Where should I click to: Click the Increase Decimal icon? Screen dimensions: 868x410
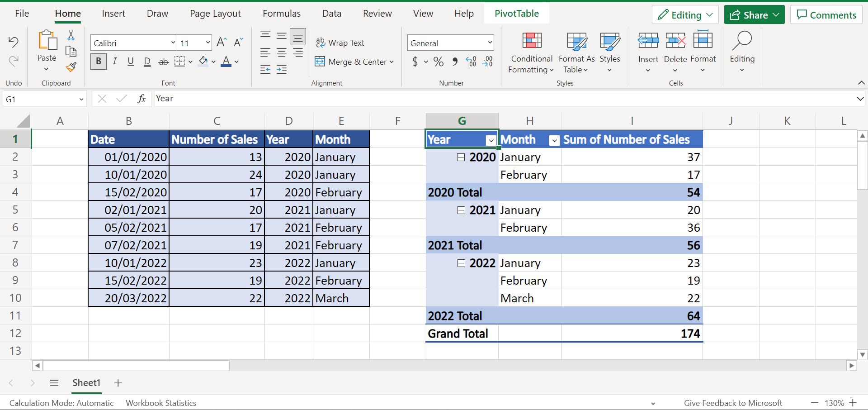point(471,62)
